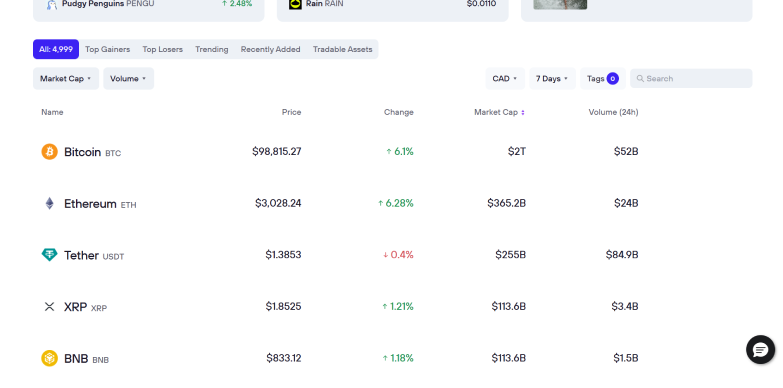Click the Tags count badge
The height and width of the screenshot is (388, 783).
613,78
